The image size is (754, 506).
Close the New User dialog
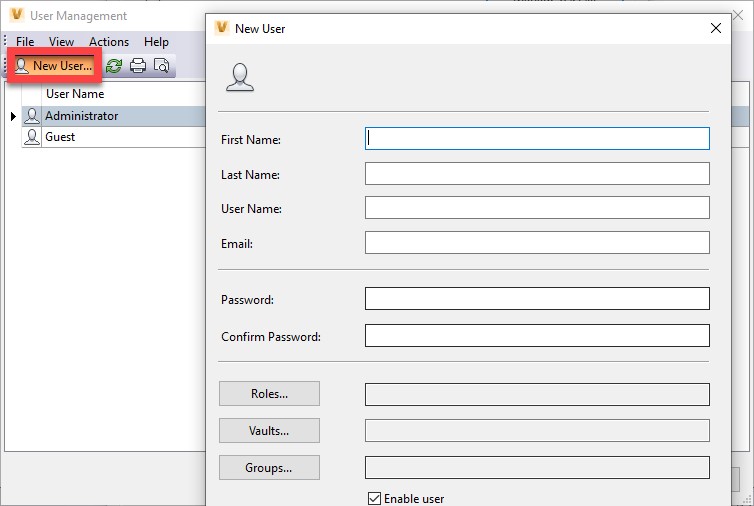tap(716, 28)
